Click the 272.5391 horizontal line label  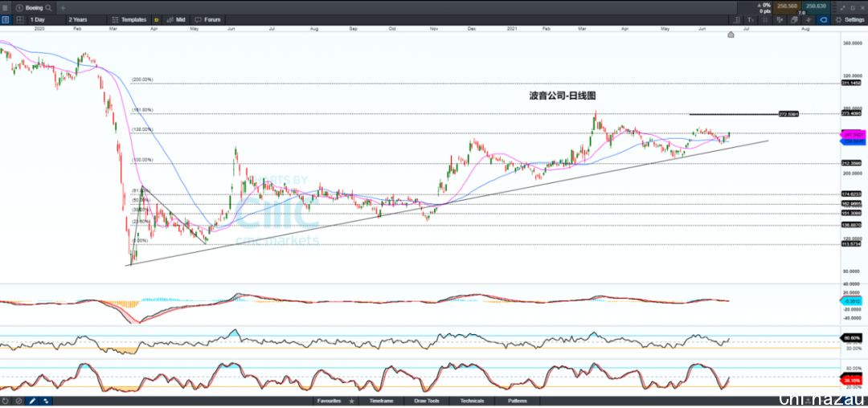click(x=788, y=114)
